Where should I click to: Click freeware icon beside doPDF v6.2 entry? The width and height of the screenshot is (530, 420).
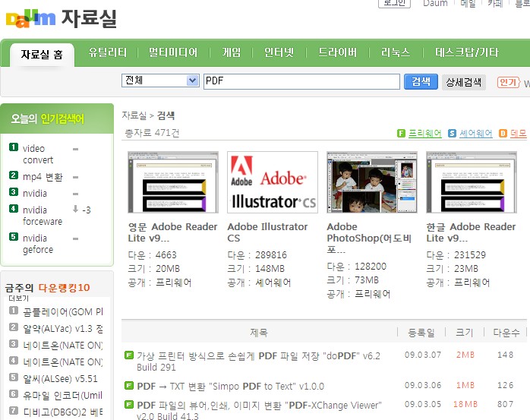[x=129, y=355]
